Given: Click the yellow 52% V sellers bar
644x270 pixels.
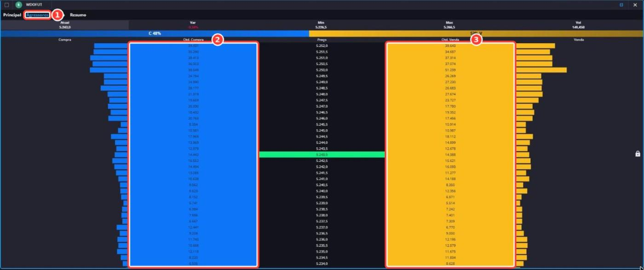Looking at the screenshot, I should click(476, 34).
